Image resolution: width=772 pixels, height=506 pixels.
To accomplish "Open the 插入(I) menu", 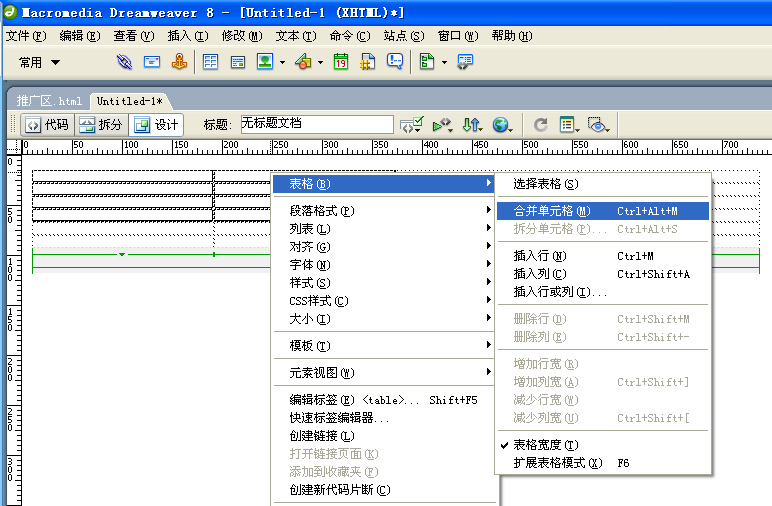I will click(188, 36).
